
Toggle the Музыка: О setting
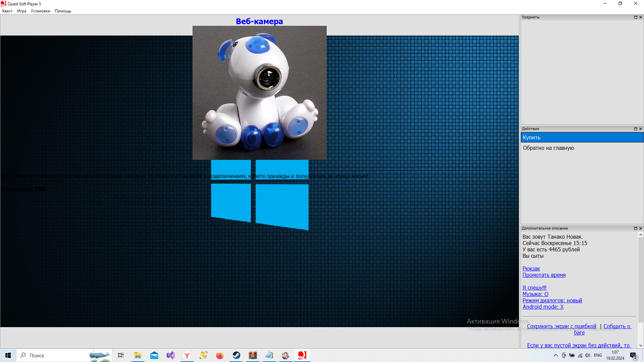pos(535,294)
